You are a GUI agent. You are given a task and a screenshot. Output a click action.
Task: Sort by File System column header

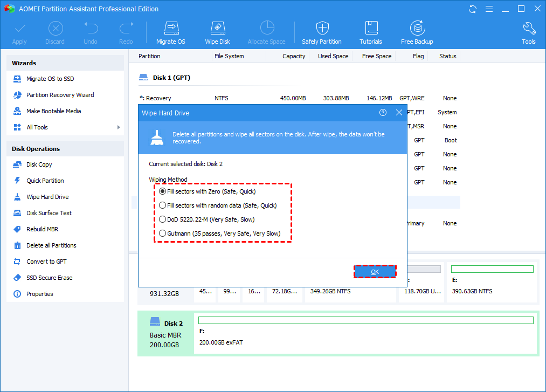[229, 56]
